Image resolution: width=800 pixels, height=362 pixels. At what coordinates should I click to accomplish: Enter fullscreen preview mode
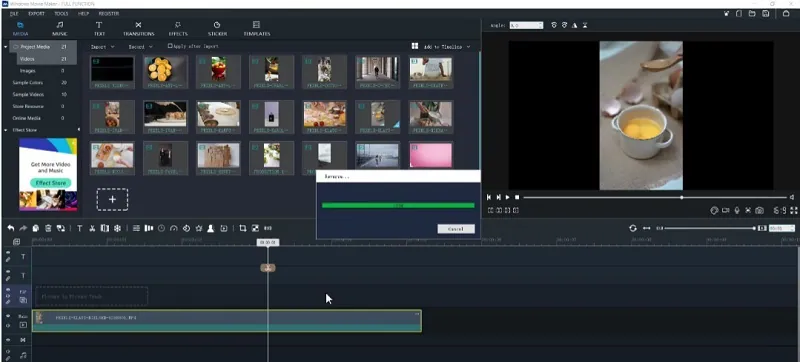tap(793, 210)
